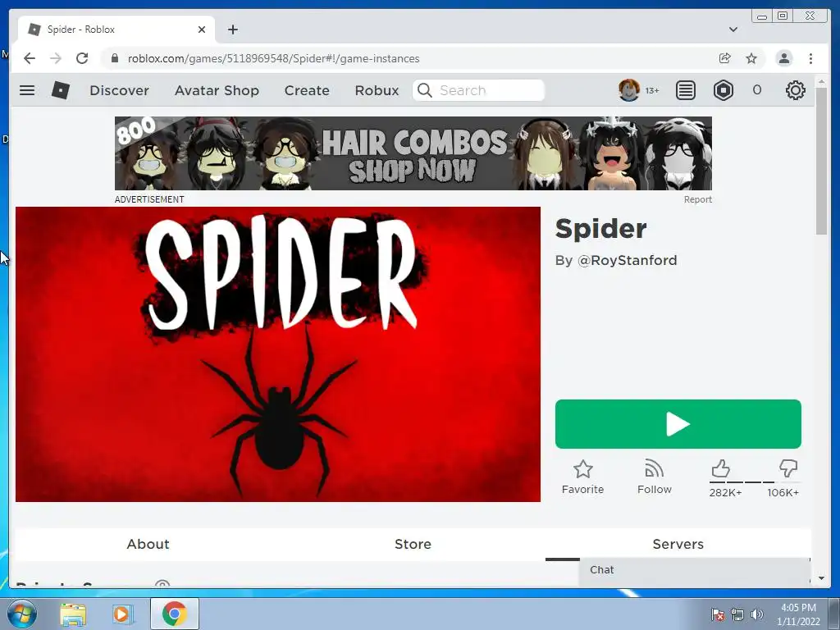840x630 pixels.
Task: Click scrollbar down arrow
Action: point(821,578)
